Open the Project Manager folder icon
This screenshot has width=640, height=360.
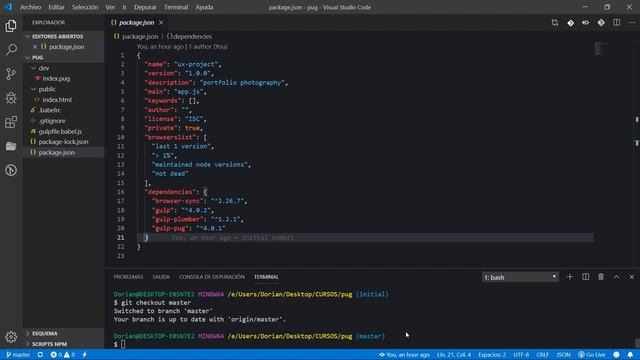tap(11, 146)
